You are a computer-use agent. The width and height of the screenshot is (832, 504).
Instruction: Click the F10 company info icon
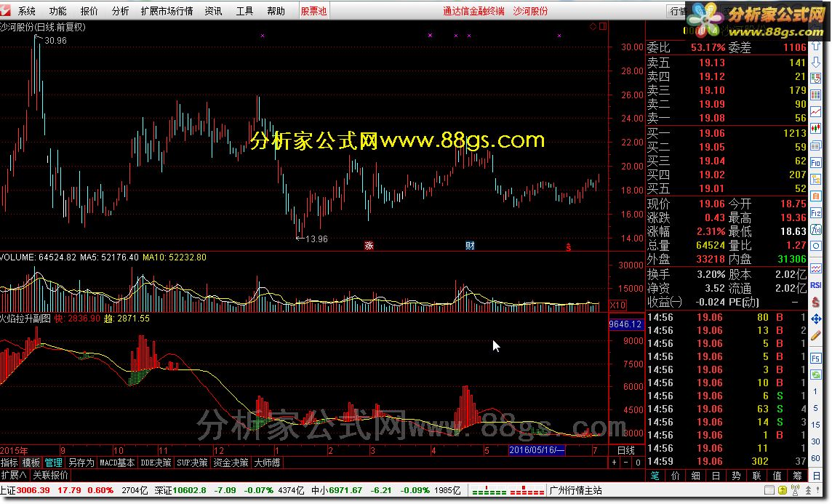815,162
